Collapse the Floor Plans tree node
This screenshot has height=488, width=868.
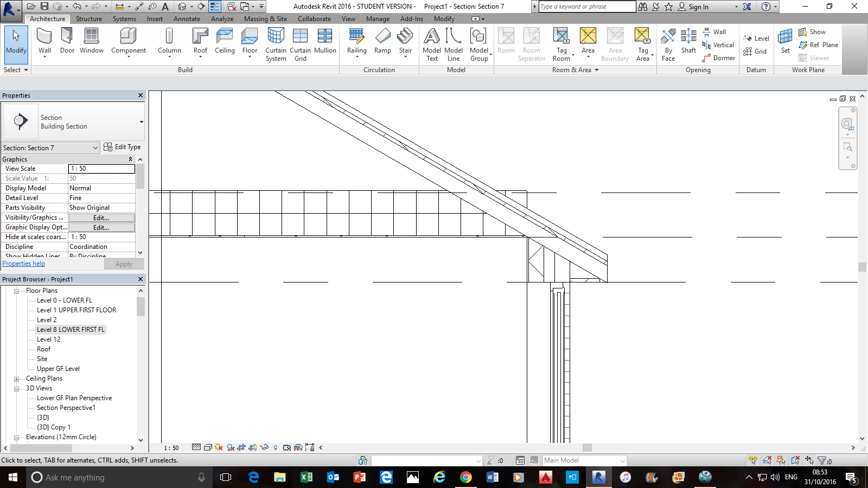point(16,291)
